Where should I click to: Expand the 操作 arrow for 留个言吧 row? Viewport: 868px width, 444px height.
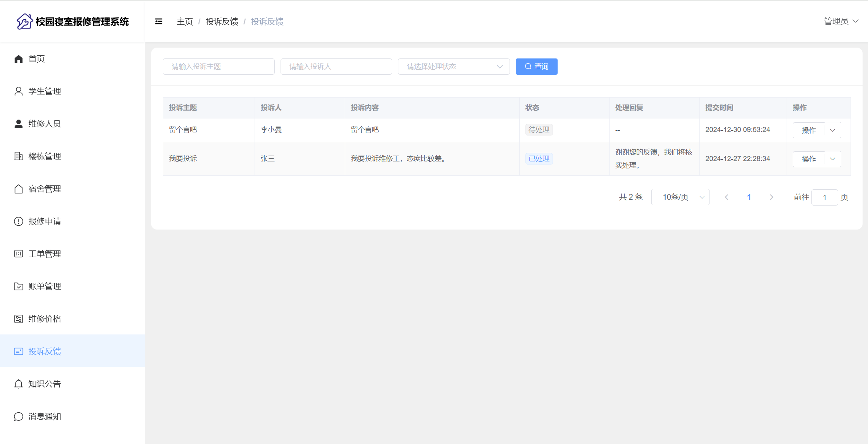832,130
